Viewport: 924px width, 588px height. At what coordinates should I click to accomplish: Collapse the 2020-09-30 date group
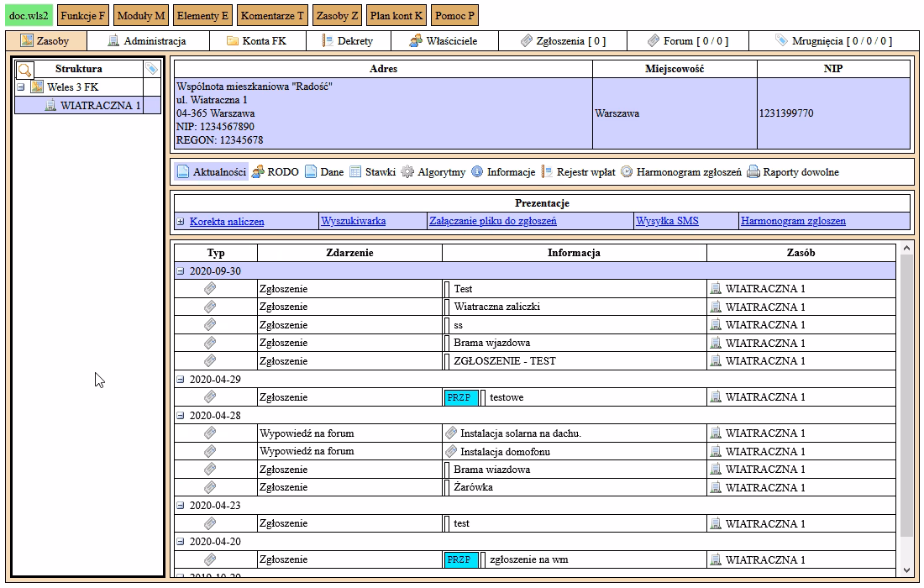181,271
